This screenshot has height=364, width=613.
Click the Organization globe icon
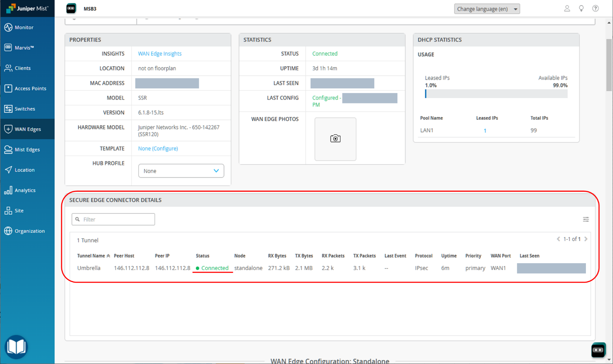point(8,231)
